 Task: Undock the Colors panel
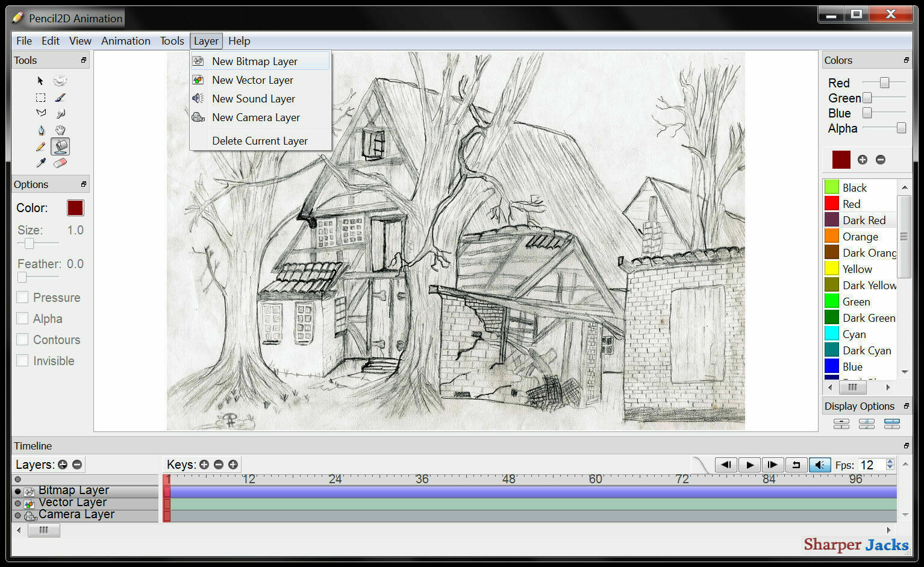point(907,60)
